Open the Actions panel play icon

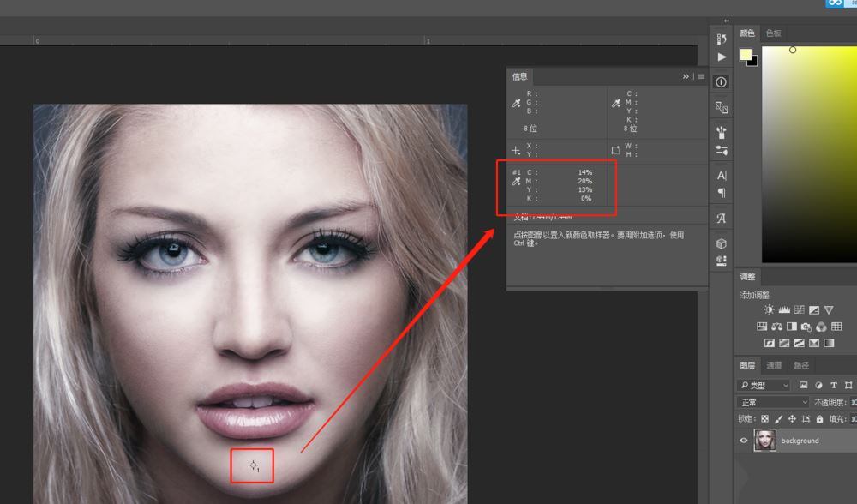click(x=722, y=57)
